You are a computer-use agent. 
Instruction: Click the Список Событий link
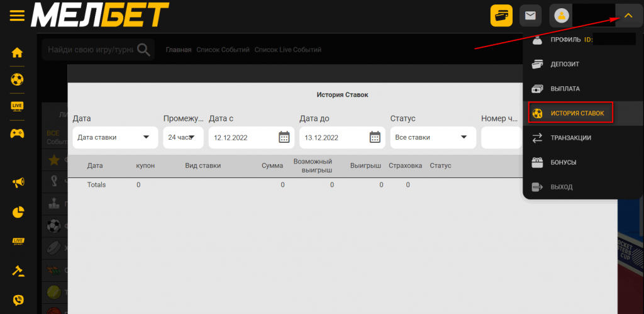[x=223, y=50]
